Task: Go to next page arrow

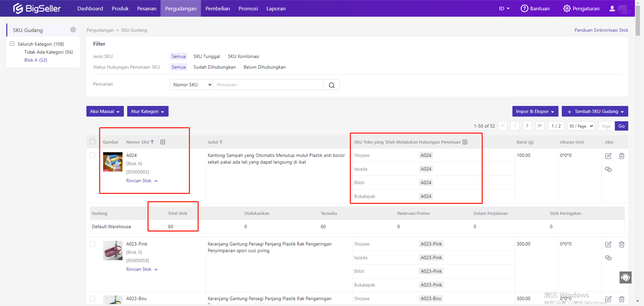Action: [x=527, y=126]
